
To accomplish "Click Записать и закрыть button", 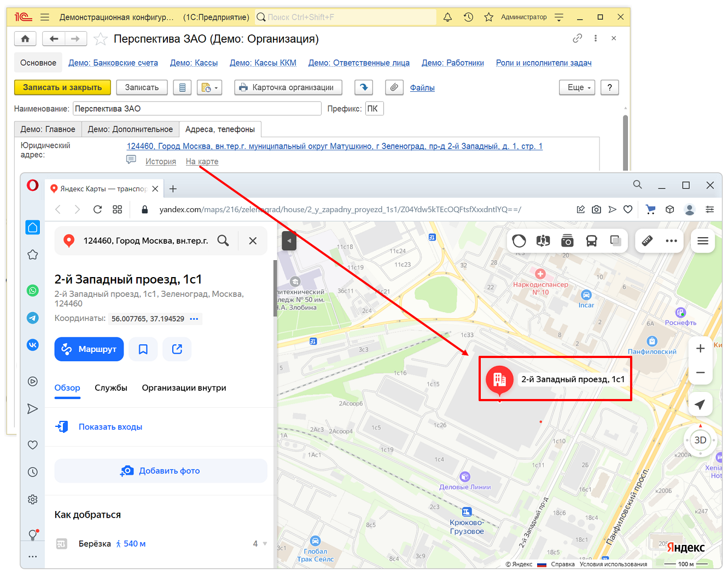I will (x=62, y=87).
